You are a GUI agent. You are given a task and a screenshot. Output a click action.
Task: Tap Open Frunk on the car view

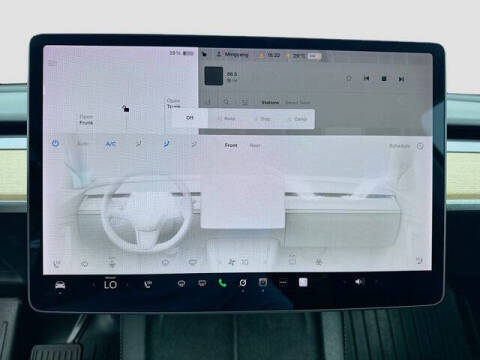[86, 120]
